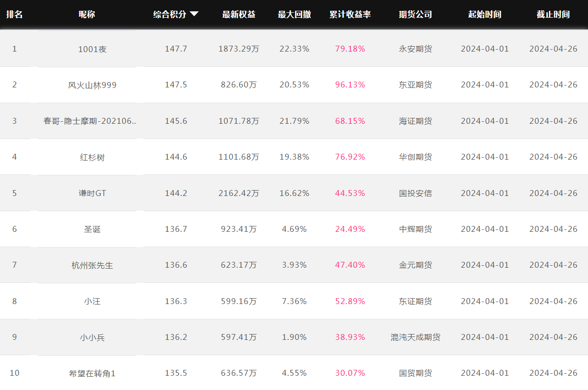The height and width of the screenshot is (390, 588).
Task: Select equity value 826.60万
Action: click(x=239, y=85)
